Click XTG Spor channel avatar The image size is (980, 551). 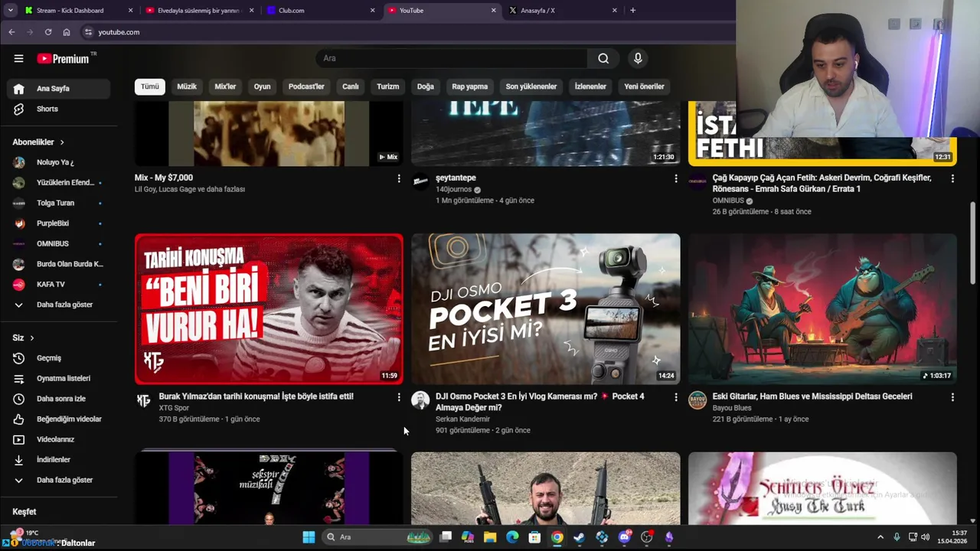click(143, 400)
